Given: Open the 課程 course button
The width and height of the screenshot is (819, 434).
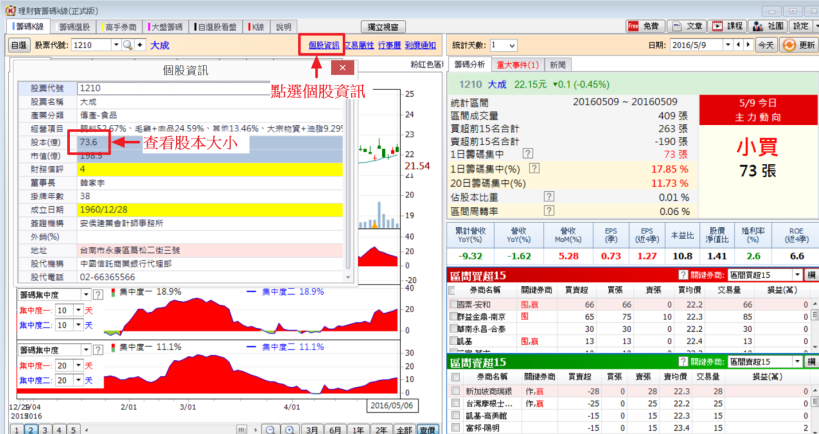Looking at the screenshot, I should [728, 26].
